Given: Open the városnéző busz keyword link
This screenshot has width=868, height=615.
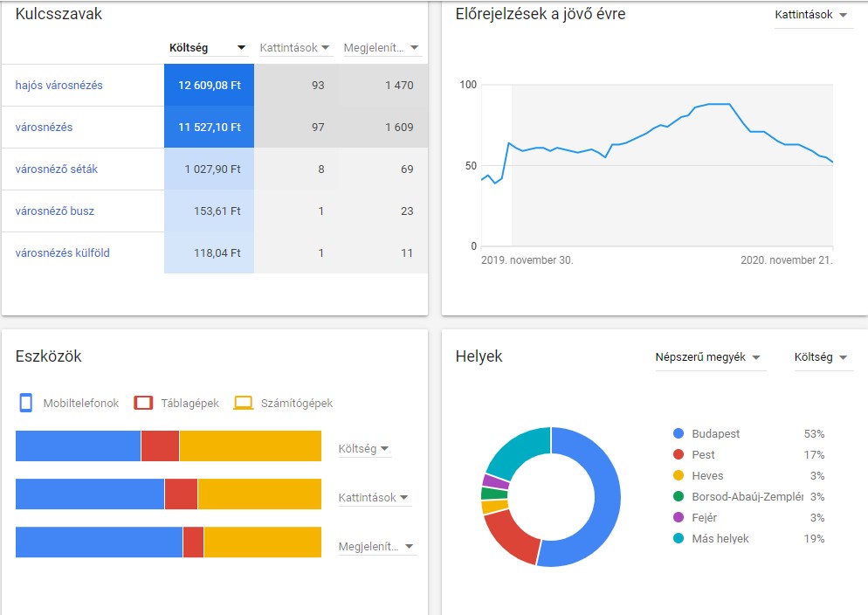Looking at the screenshot, I should (x=55, y=211).
